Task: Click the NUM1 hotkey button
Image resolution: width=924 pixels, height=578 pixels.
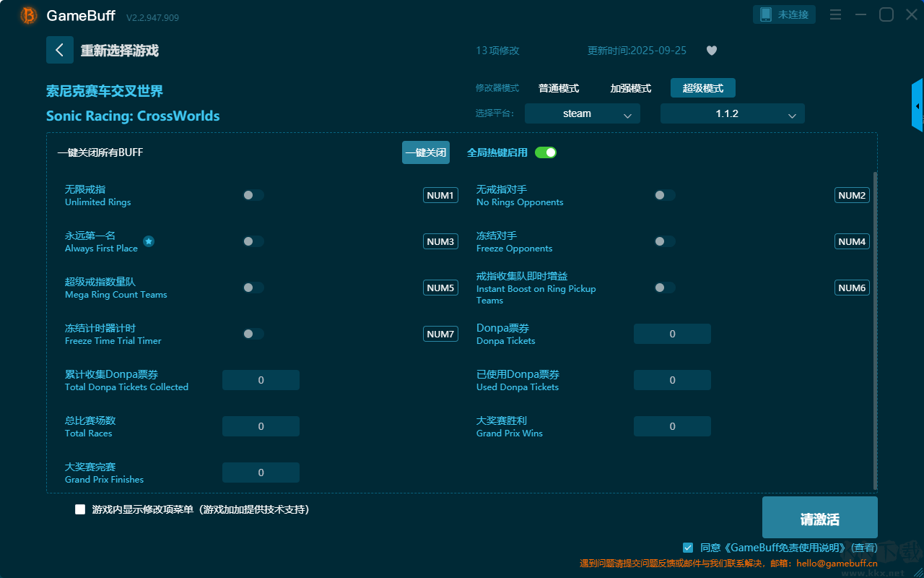Action: click(440, 195)
